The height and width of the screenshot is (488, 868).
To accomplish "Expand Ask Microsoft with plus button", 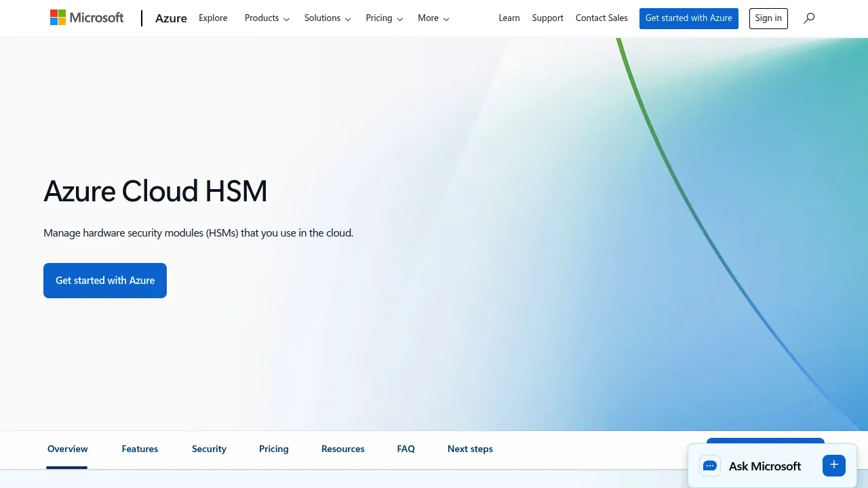I will coord(834,465).
